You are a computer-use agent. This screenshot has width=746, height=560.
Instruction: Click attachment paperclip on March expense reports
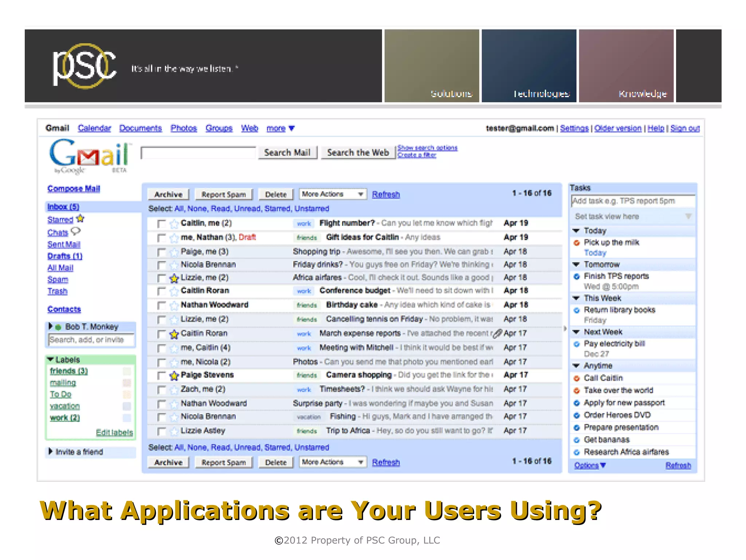coord(498,333)
